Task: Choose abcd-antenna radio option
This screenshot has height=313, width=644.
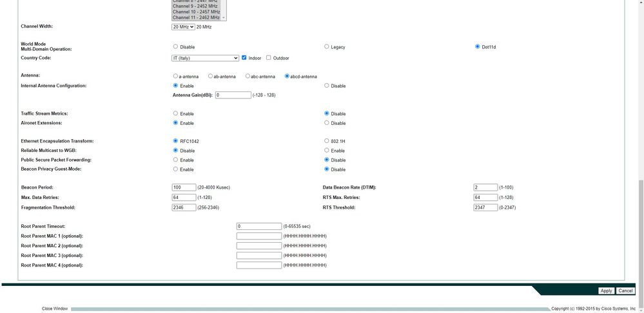Action: 287,76
